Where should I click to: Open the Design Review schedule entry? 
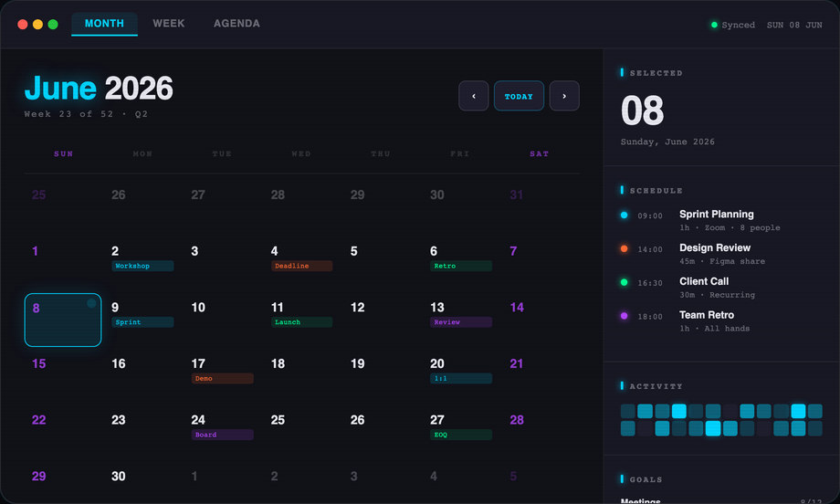721,254
